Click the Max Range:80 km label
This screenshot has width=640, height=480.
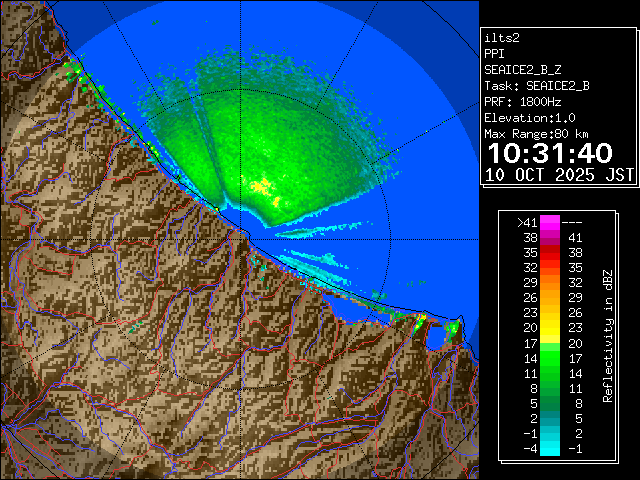(536, 133)
